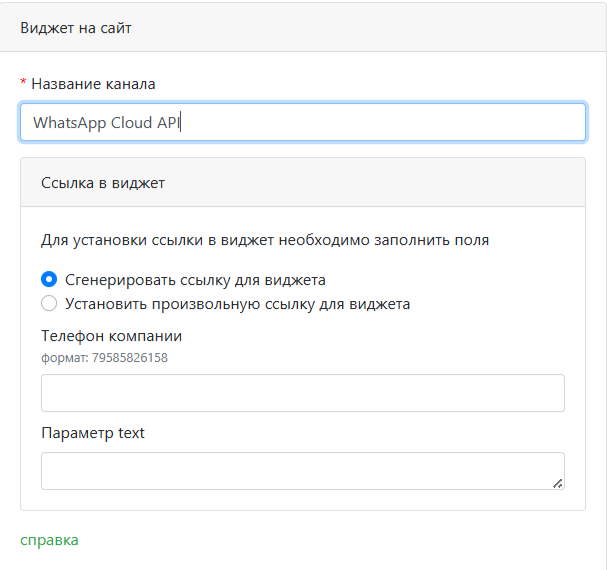Select "Установить произвольную ссылку для виджета" radio button

coord(49,304)
